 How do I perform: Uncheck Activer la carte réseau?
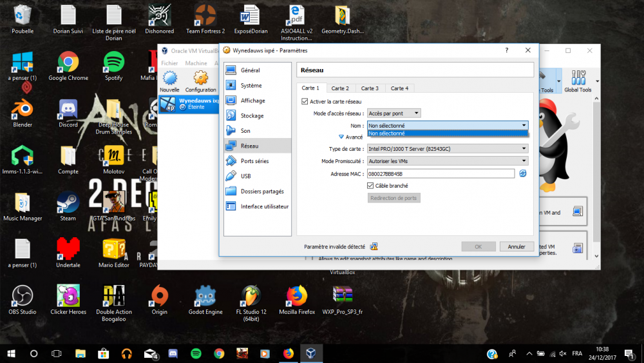click(x=305, y=101)
